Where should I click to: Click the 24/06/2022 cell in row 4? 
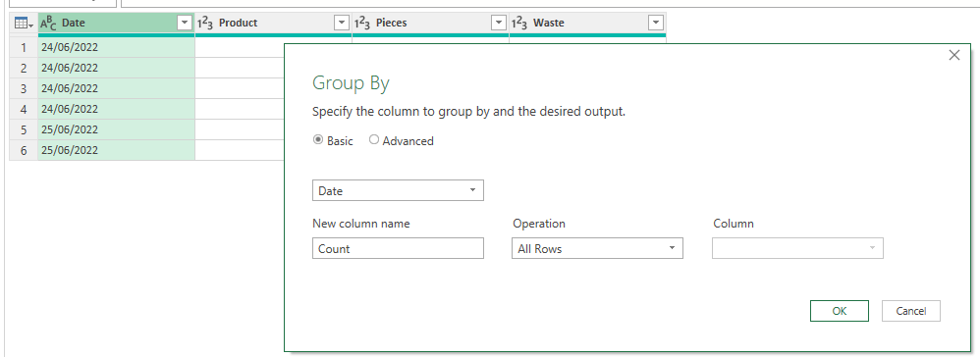[116, 109]
